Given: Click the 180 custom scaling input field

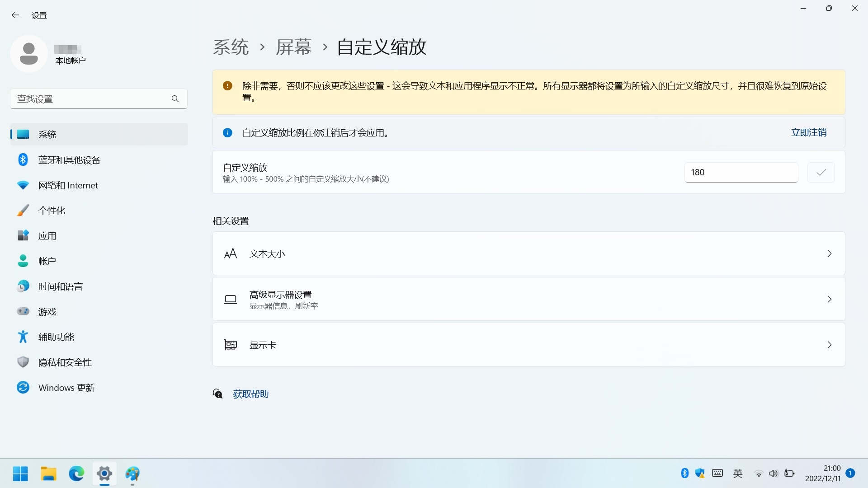Looking at the screenshot, I should point(741,172).
